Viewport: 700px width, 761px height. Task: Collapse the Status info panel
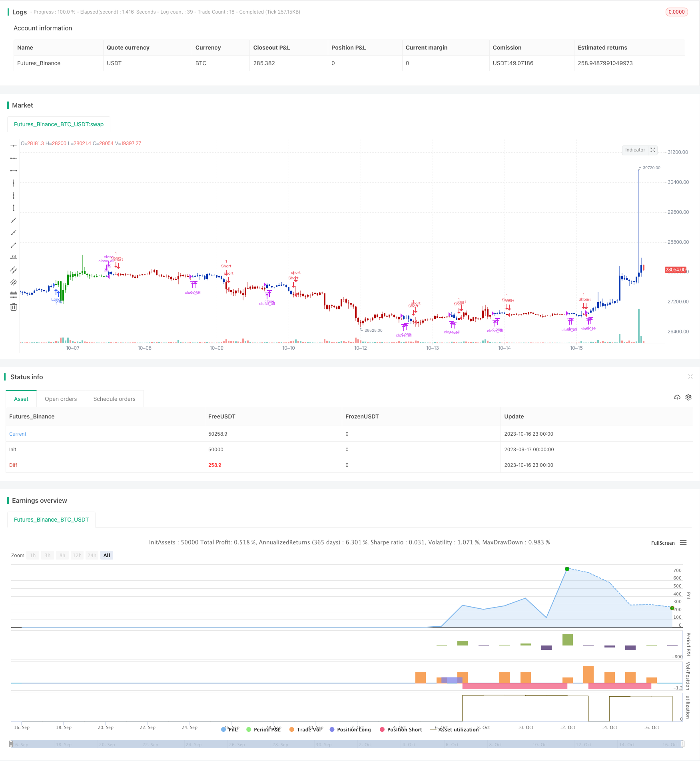[x=690, y=377]
